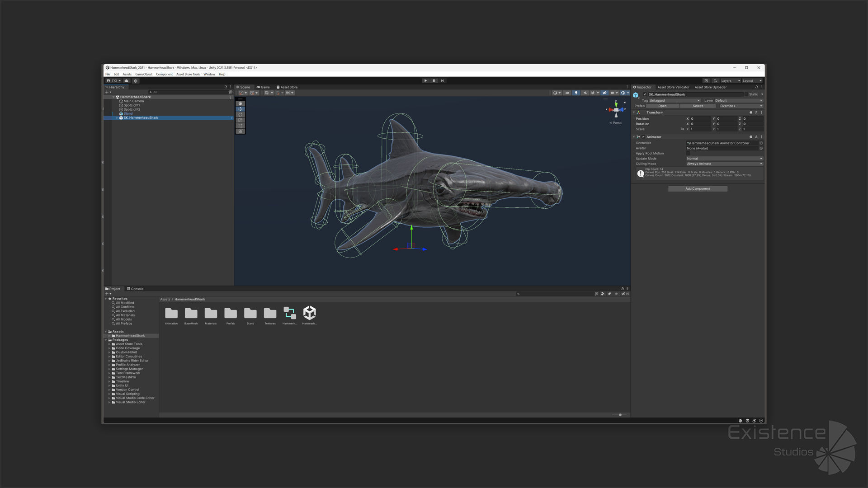
Task: Adjust the project icon size slider
Action: [619, 415]
